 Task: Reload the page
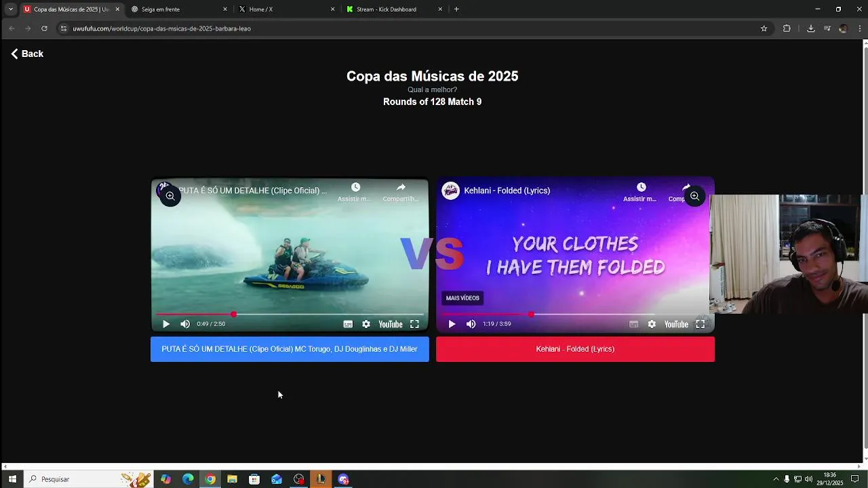click(x=44, y=28)
